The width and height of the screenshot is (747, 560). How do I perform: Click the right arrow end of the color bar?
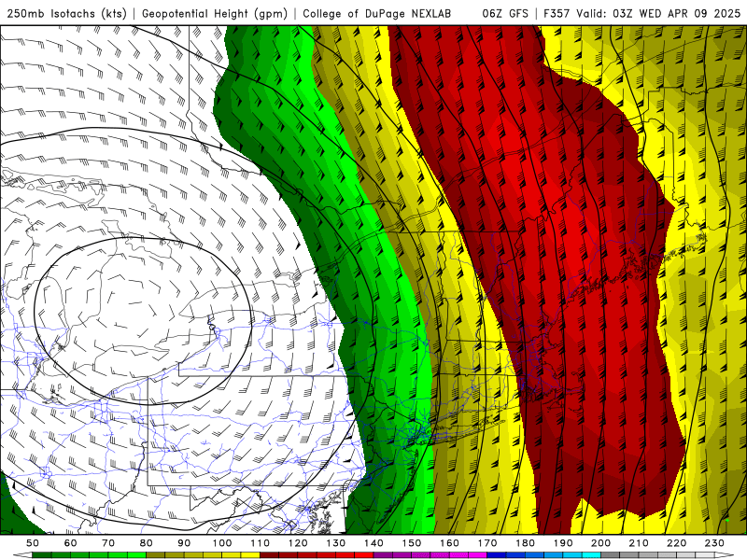click(x=725, y=555)
